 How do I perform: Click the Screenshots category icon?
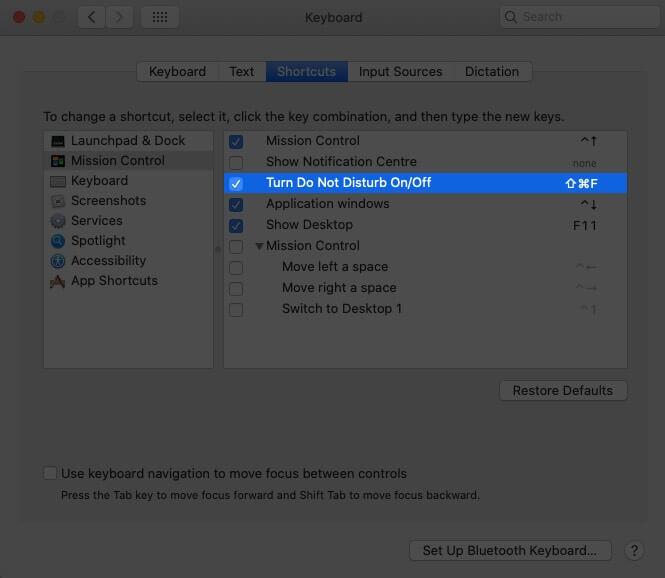click(58, 201)
